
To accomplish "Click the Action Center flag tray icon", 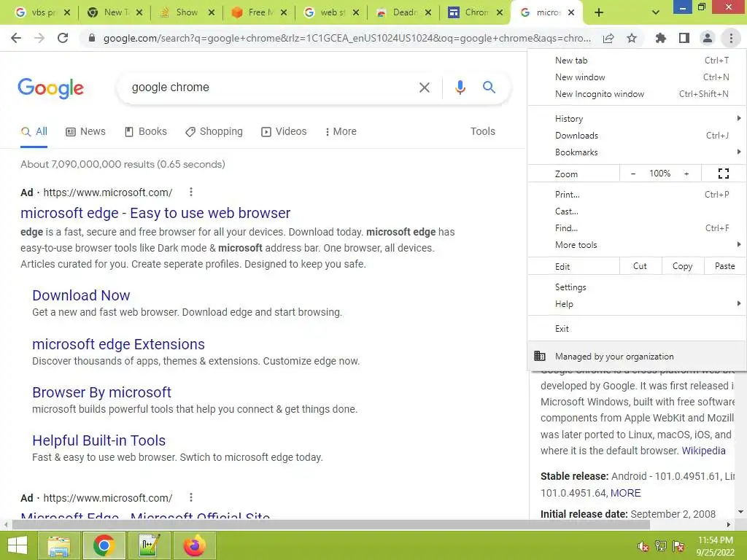I will click(678, 546).
